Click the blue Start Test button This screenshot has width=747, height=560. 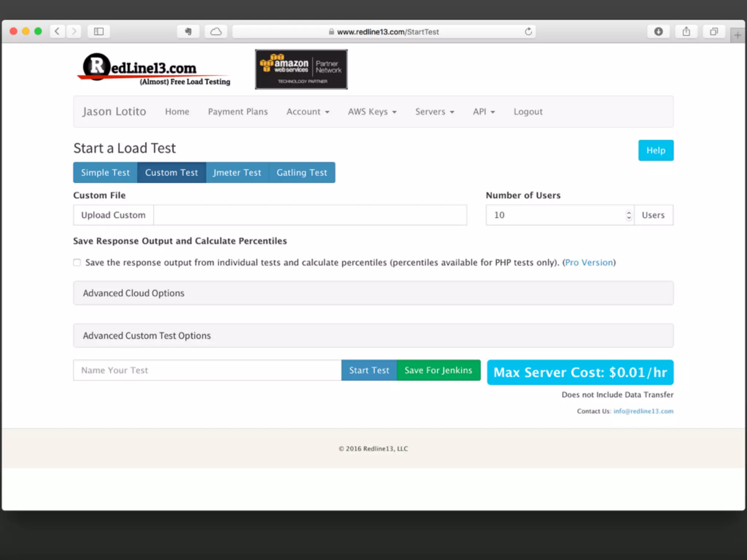tap(369, 370)
